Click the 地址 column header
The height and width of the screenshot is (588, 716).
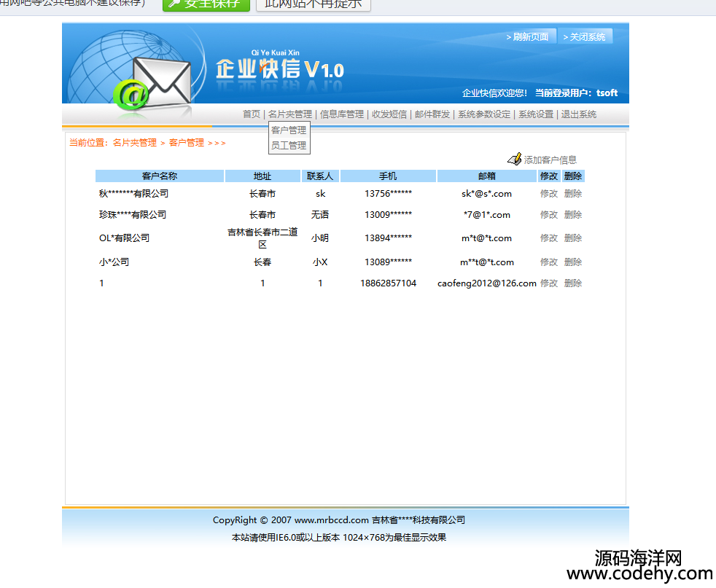(262, 176)
